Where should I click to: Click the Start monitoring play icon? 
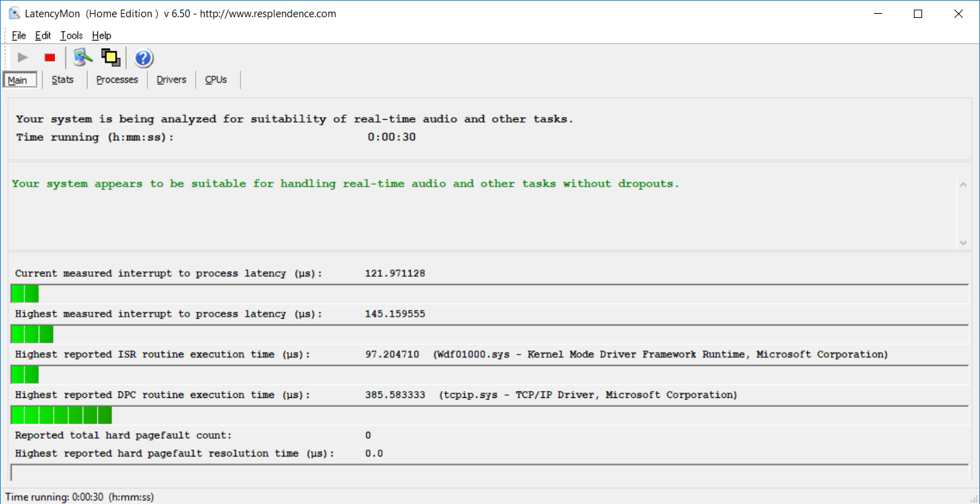pos(23,58)
